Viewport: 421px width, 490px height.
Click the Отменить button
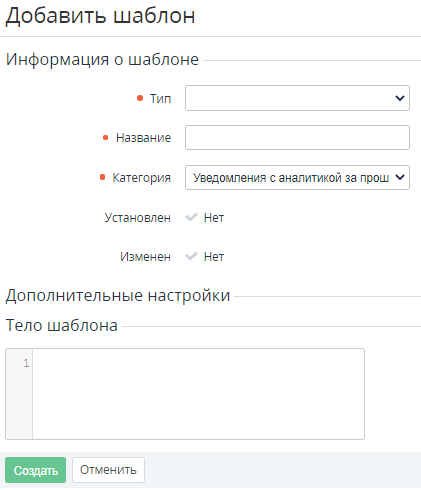pyautogui.click(x=108, y=470)
